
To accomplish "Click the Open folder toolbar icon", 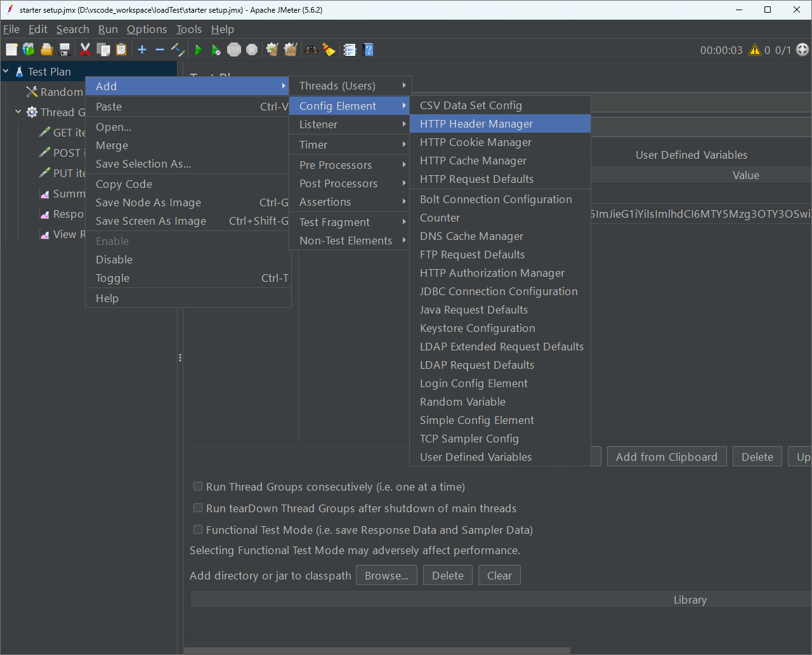I will point(46,50).
